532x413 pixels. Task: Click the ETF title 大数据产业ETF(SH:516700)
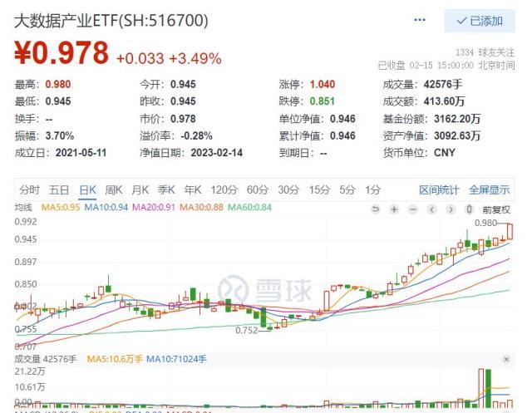111,21
